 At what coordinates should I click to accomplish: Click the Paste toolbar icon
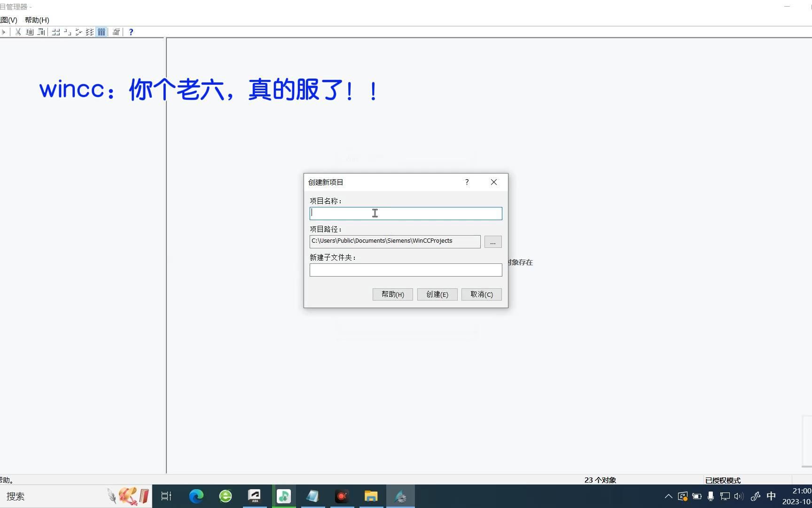click(x=41, y=32)
